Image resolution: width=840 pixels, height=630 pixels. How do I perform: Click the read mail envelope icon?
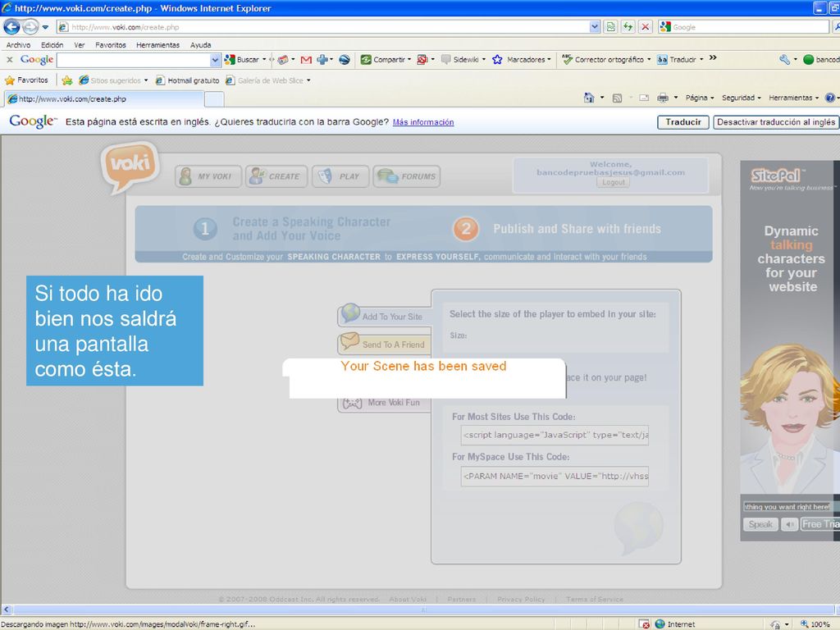click(x=644, y=98)
